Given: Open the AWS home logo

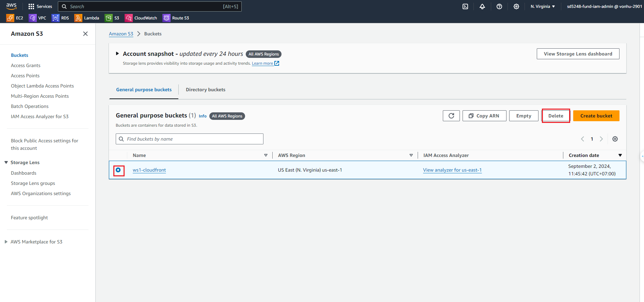Looking at the screenshot, I should tap(11, 6).
